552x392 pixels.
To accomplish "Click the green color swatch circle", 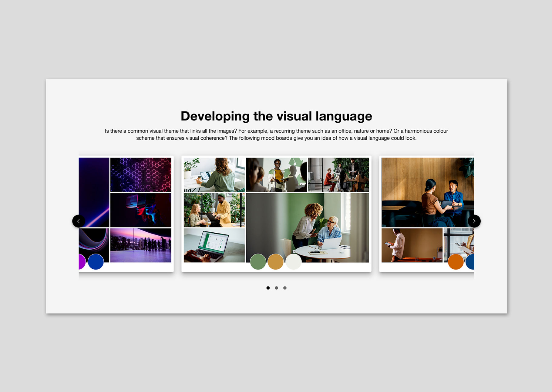I will [258, 262].
